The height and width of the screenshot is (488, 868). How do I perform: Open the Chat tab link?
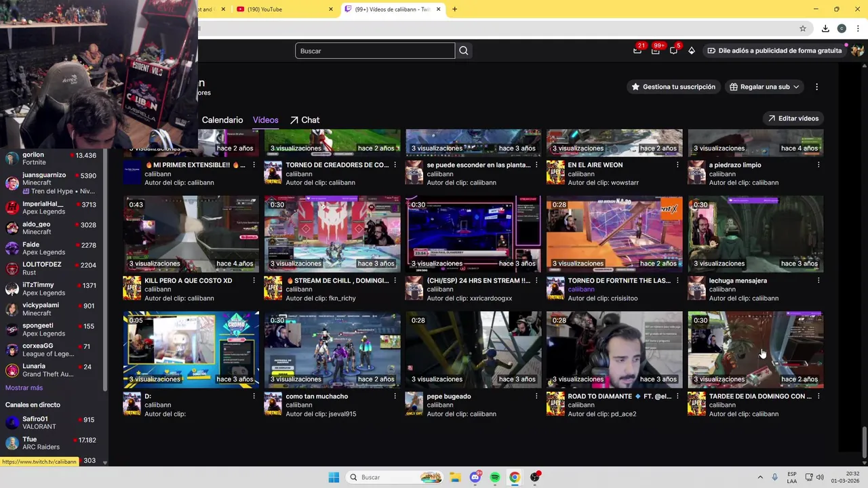304,120
